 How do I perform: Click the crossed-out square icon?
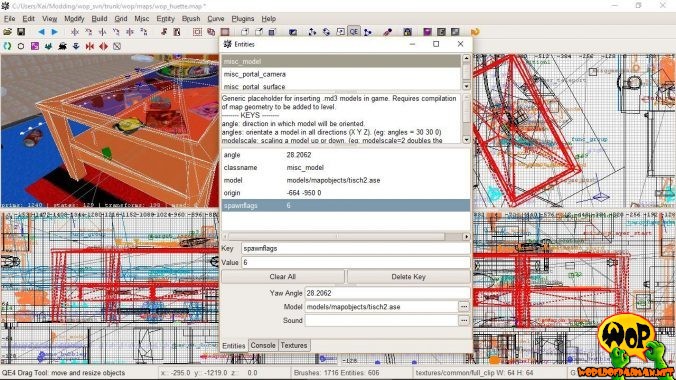pyautogui.click(x=117, y=46)
